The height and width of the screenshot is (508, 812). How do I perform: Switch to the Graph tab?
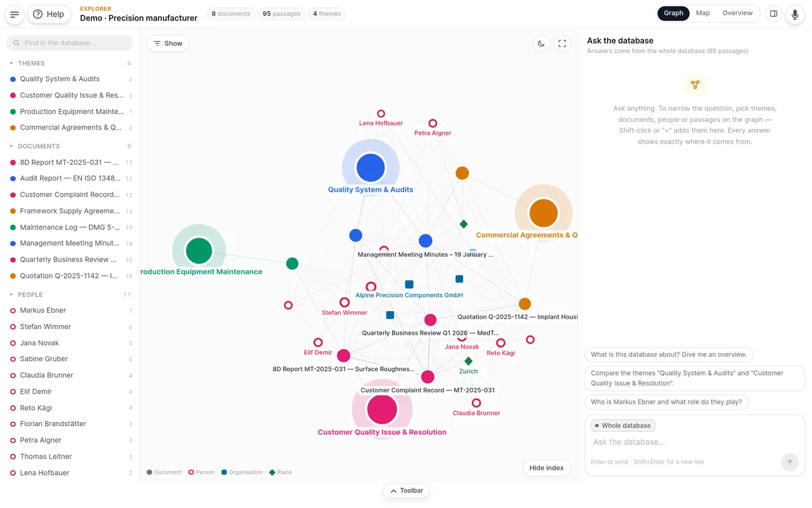click(x=674, y=13)
